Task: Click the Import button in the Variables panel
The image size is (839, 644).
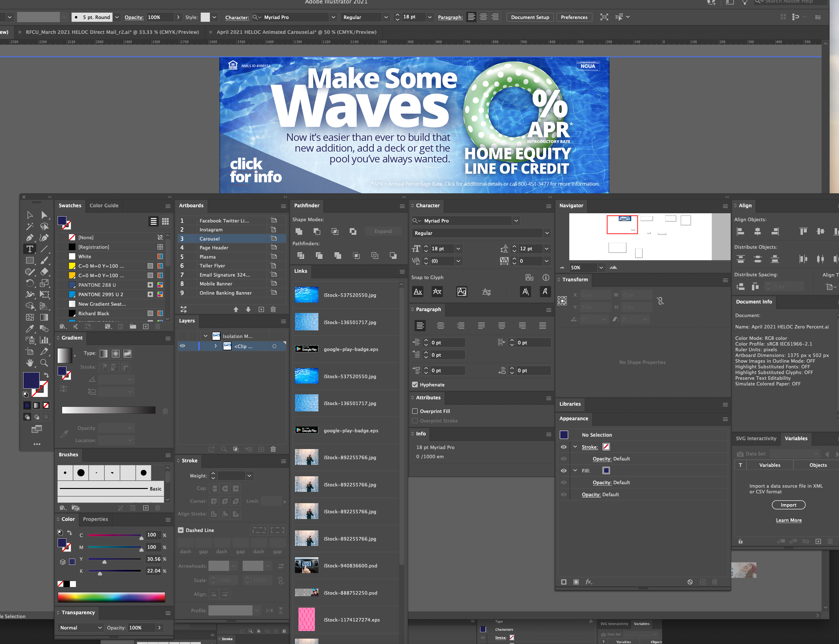Action: [x=788, y=505]
